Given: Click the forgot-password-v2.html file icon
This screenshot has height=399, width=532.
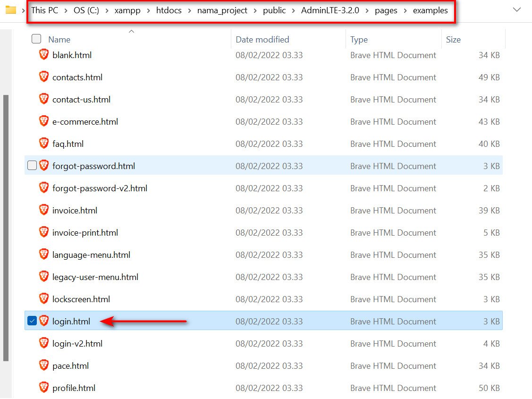Looking at the screenshot, I should 44,187.
